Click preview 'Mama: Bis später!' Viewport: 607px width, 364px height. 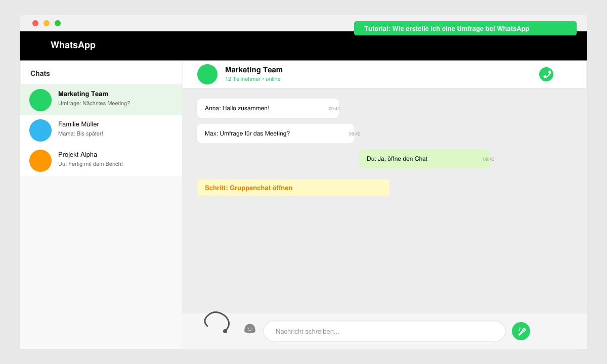click(x=80, y=133)
